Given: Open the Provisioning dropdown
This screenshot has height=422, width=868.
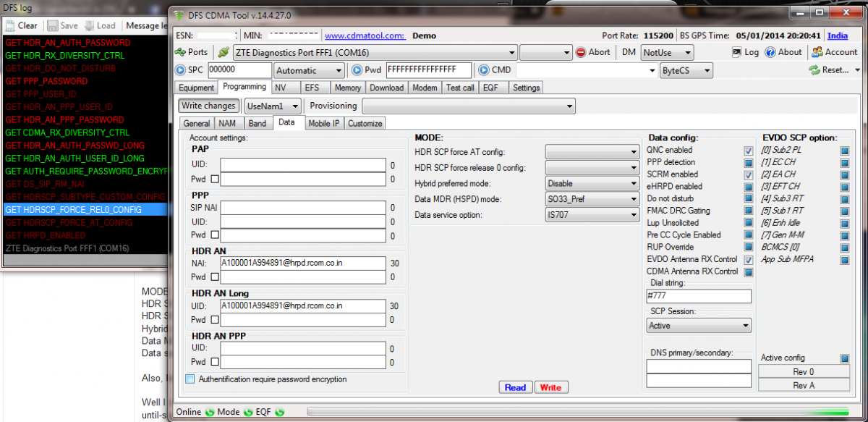Looking at the screenshot, I should 468,106.
